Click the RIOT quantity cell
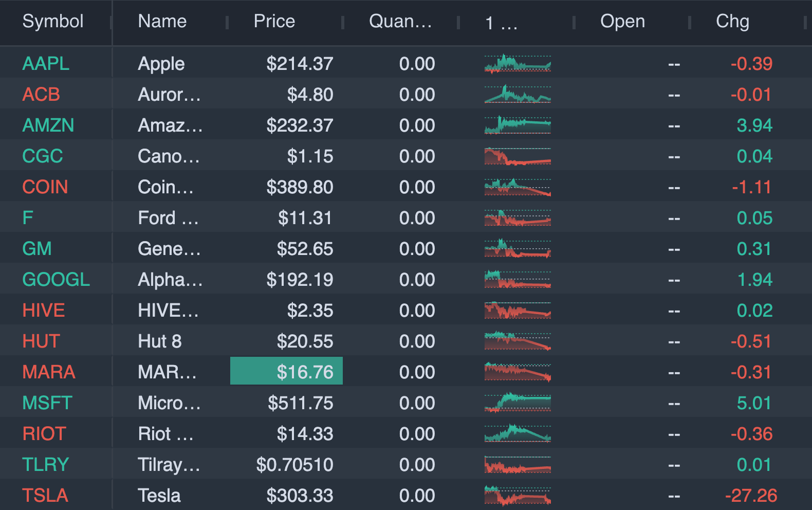Viewport: 812px width, 510px height. (x=417, y=434)
